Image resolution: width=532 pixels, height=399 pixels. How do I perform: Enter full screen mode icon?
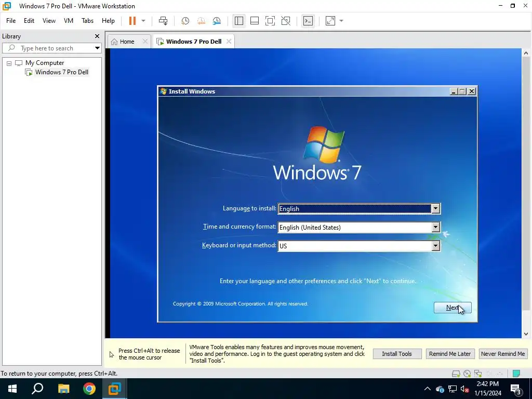pos(270,21)
